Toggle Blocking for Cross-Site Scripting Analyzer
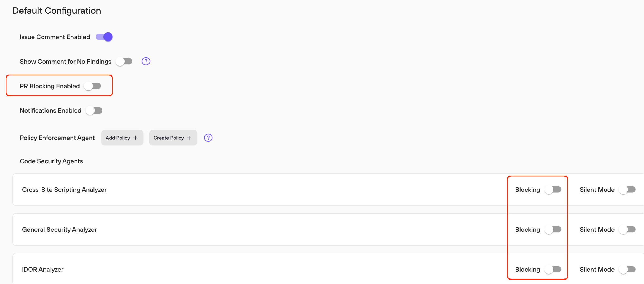Image resolution: width=644 pixels, height=284 pixels. point(553,190)
